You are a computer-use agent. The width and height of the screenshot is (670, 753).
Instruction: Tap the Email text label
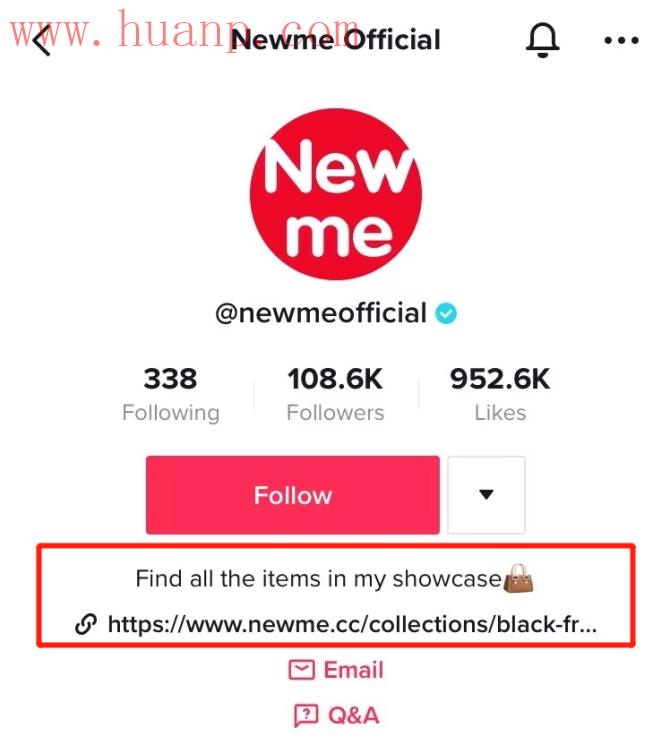click(x=353, y=669)
